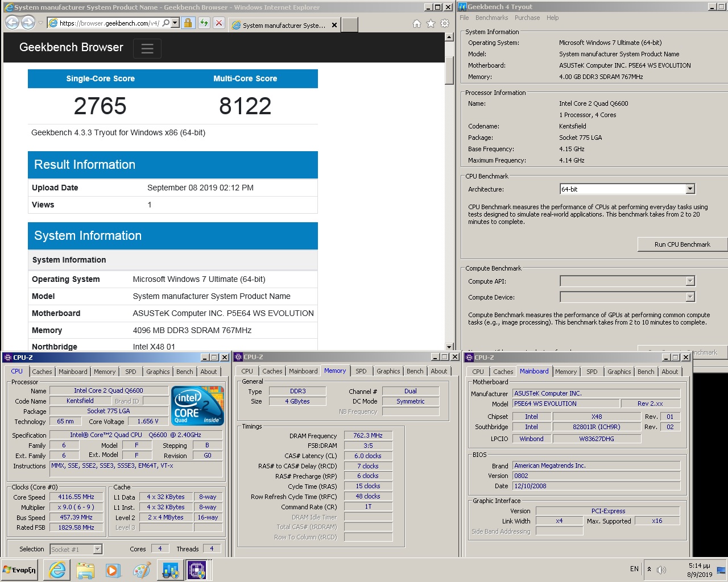This screenshot has height=582, width=728.
Task: Switch to CPU-Z purple chip taskbar icon
Action: [197, 570]
